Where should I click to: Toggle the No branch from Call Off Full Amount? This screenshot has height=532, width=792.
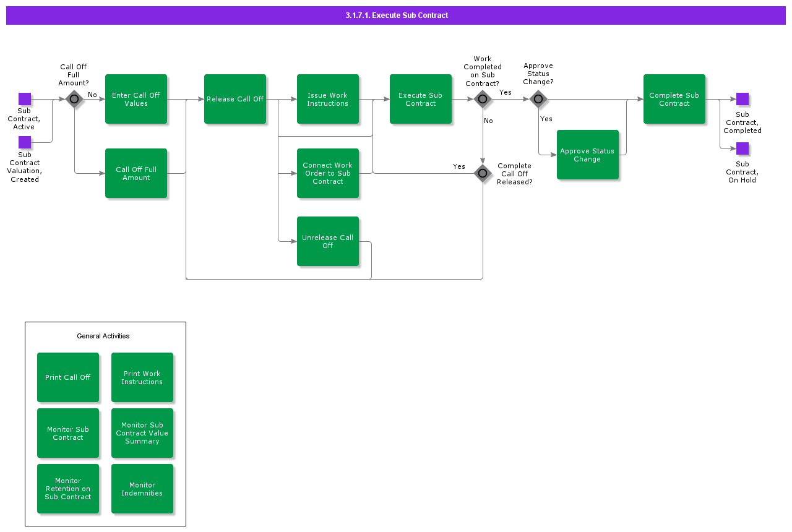[93, 94]
